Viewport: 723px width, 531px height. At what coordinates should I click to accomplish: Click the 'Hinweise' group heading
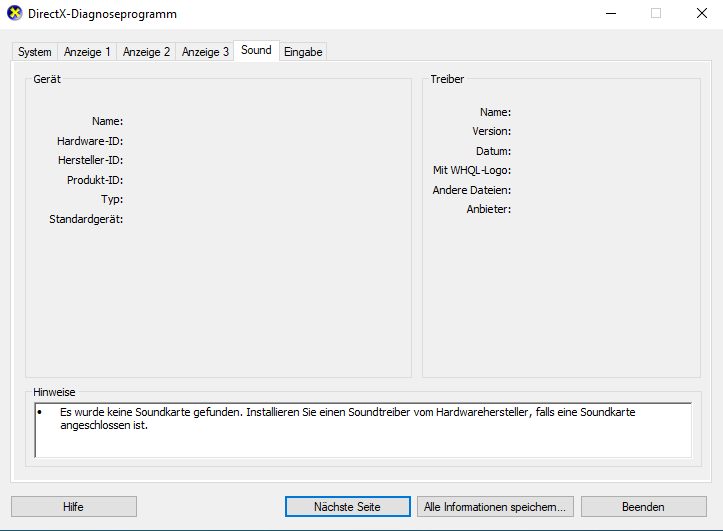click(x=54, y=392)
